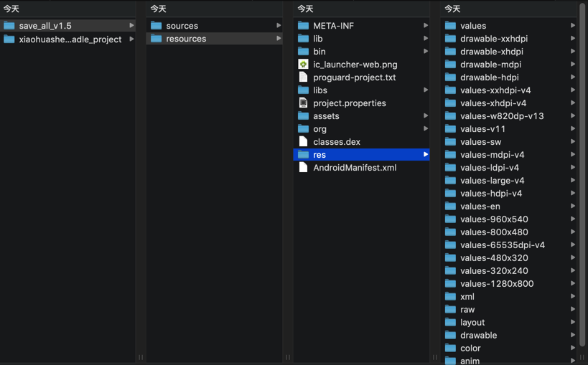Select the ic_launcher-web.png image file icon

click(x=303, y=65)
